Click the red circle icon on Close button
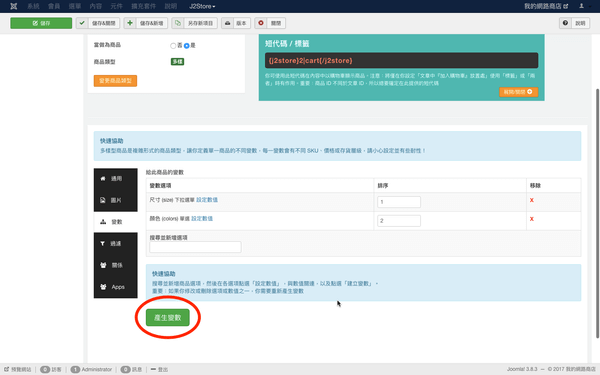The height and width of the screenshot is (375, 600). (261, 23)
